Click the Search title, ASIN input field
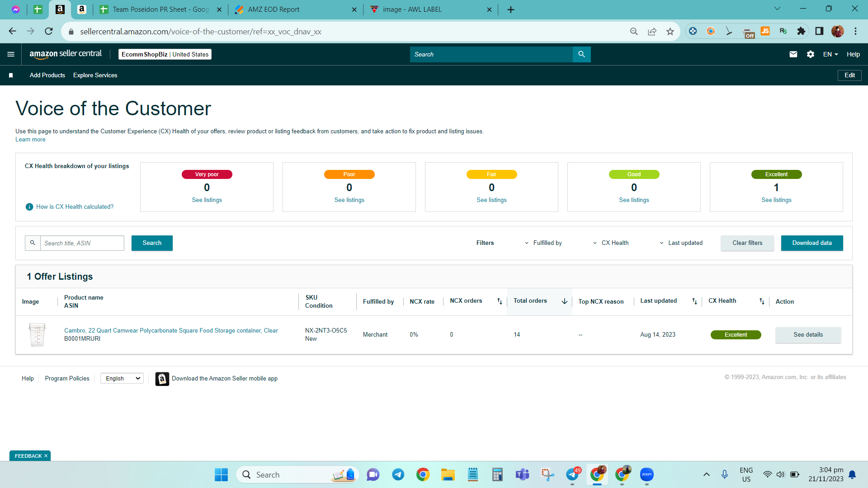This screenshot has height=488, width=868. (x=82, y=243)
